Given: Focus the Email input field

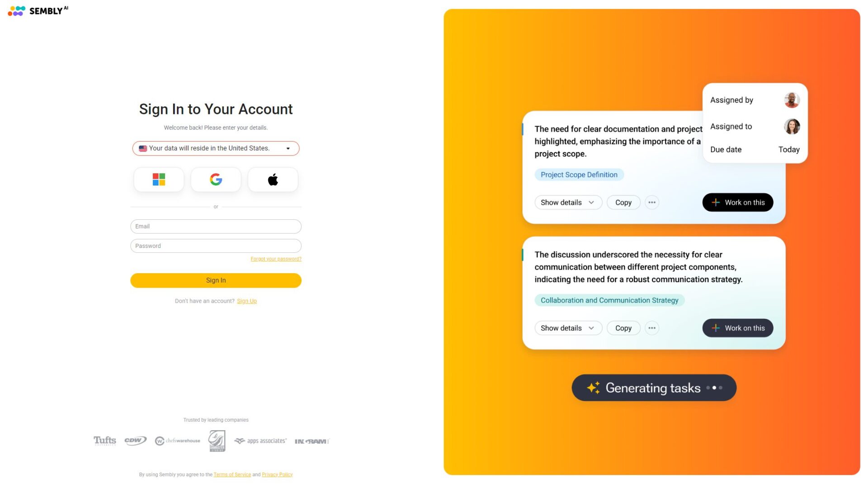Looking at the screenshot, I should (216, 227).
